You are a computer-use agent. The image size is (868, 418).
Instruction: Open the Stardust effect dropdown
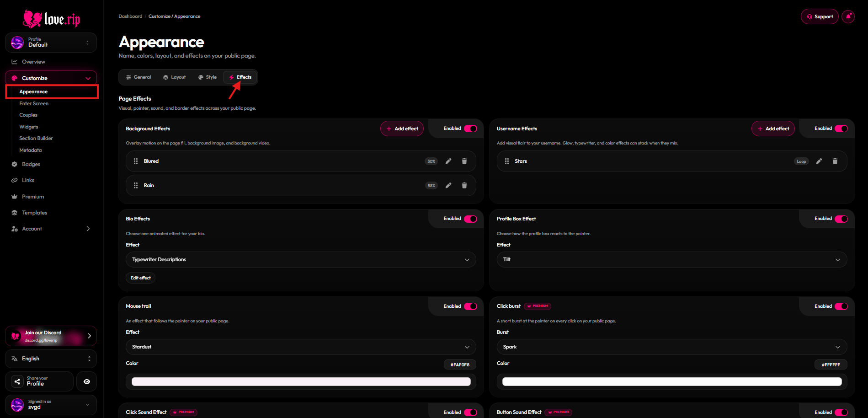click(301, 347)
